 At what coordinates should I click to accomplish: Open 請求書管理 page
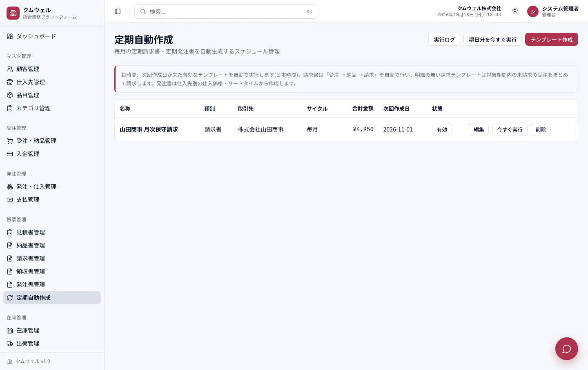52,259
